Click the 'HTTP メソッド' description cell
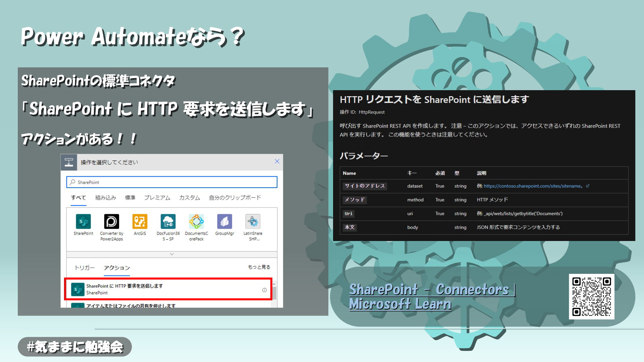This screenshot has height=362, width=644. tap(492, 200)
